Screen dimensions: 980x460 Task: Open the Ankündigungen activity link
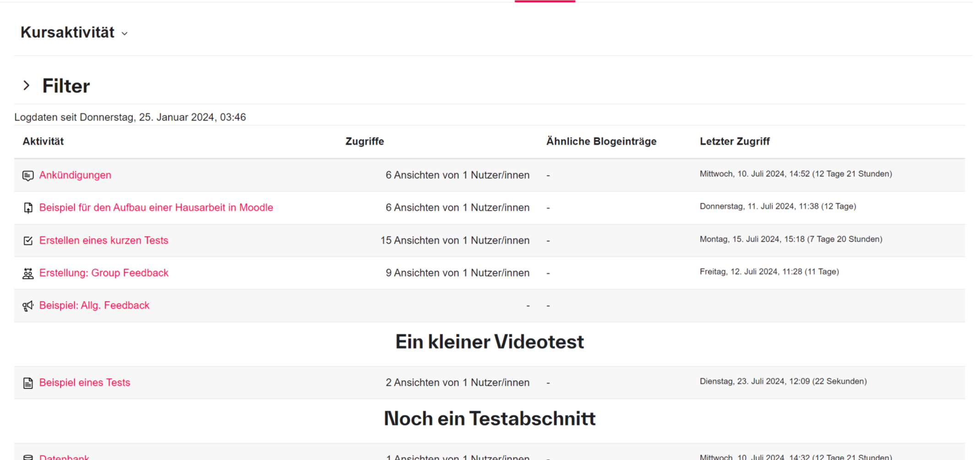75,175
